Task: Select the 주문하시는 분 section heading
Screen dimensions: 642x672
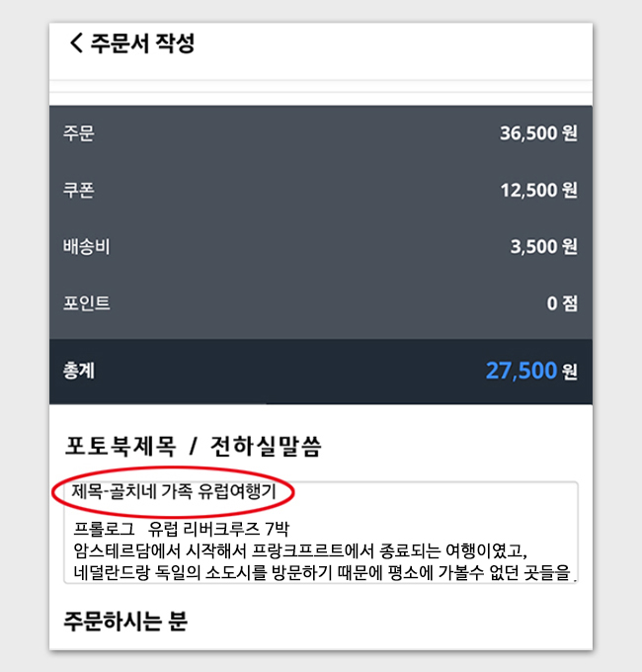Action: coord(125,621)
